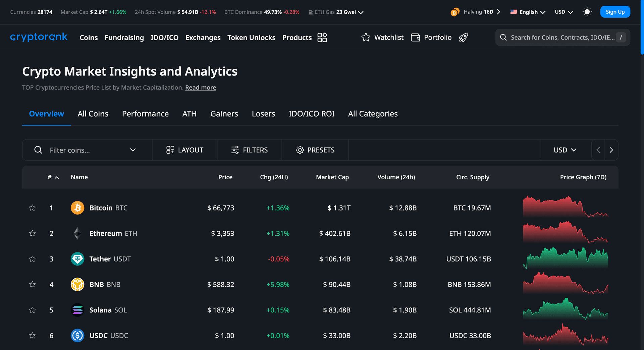Click the rocket icon in navigation

coord(464,37)
